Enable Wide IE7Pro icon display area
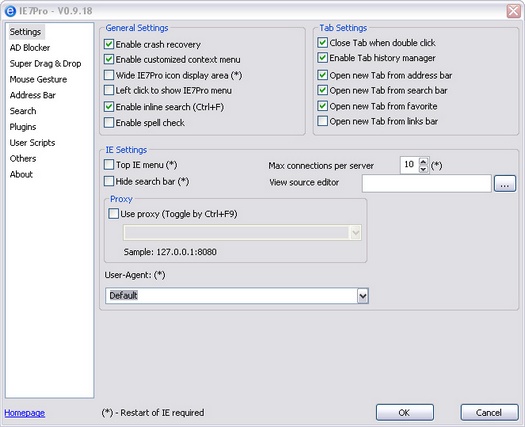The image size is (525, 427). (x=109, y=75)
